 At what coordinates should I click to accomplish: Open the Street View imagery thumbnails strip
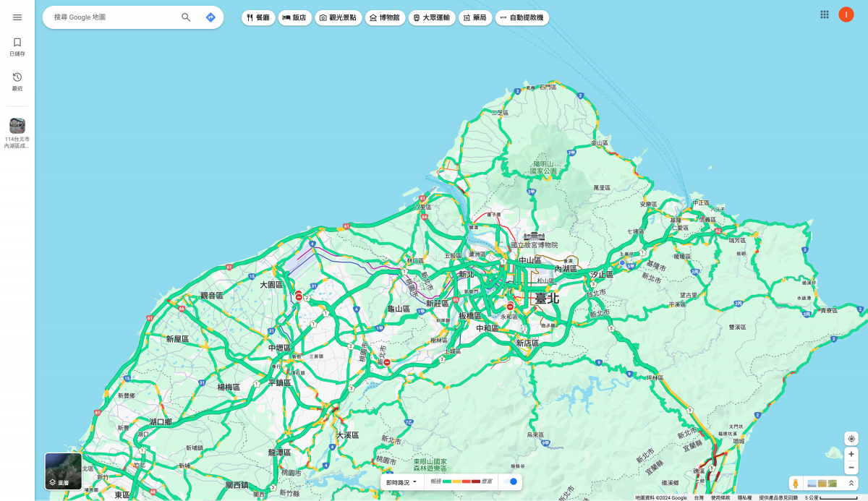(822, 483)
